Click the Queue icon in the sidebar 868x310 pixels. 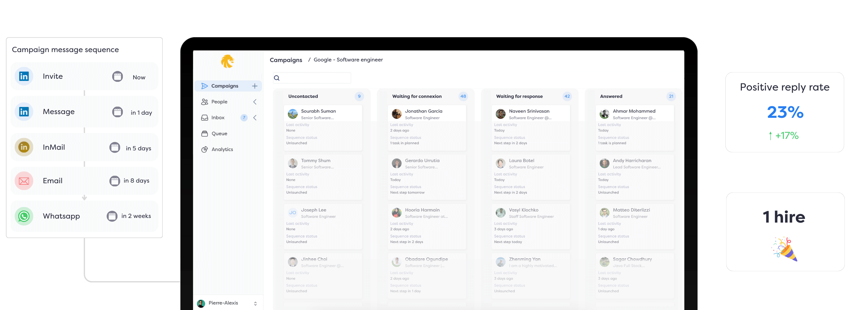(205, 133)
